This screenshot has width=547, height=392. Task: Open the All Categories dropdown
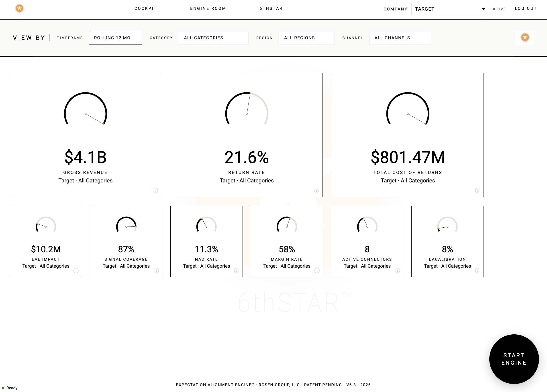213,38
